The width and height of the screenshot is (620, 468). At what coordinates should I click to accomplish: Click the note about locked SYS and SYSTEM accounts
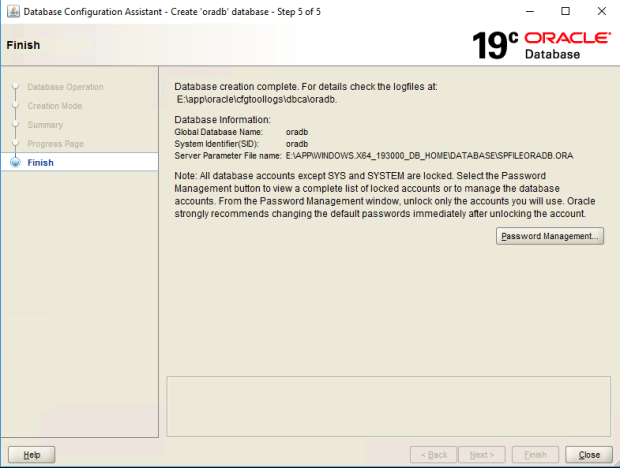pos(385,194)
